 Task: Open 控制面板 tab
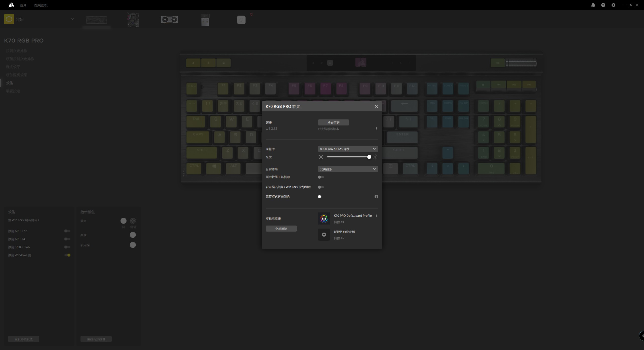pyautogui.click(x=41, y=5)
